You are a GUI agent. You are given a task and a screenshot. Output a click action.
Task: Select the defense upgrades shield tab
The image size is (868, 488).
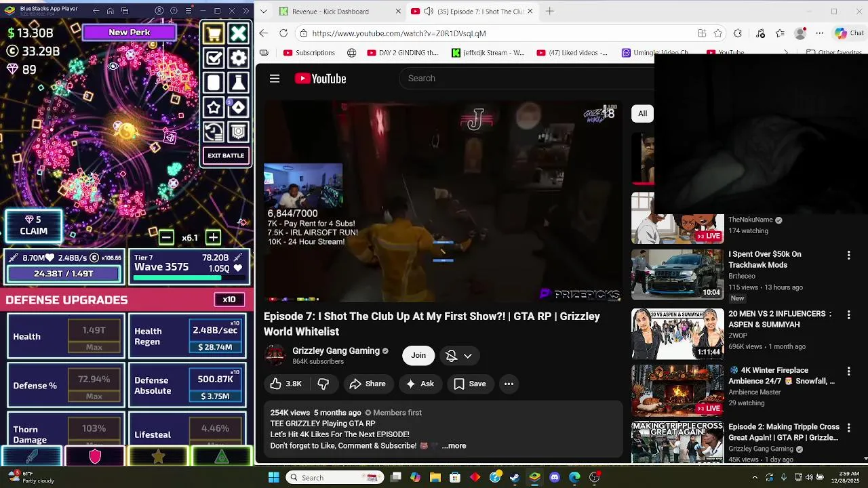95,457
